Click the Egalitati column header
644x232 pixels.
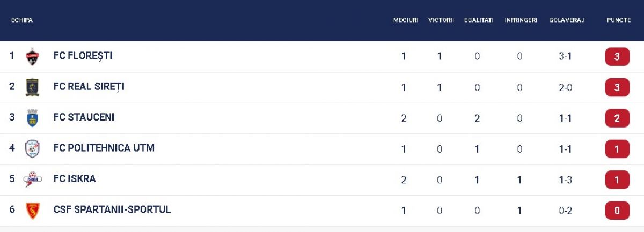(x=479, y=20)
